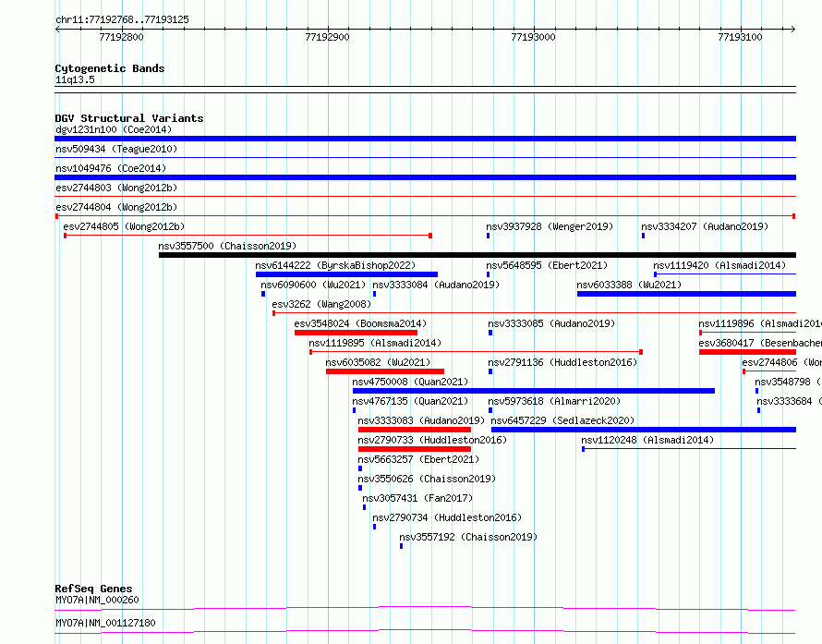This screenshot has width=822, height=644.
Task: Click the nsv3550626 (Chaisson2019) label
Action: [x=427, y=479]
